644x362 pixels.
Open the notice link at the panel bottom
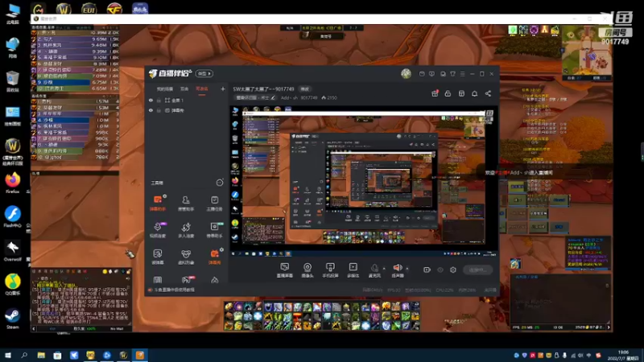pyautogui.click(x=174, y=290)
